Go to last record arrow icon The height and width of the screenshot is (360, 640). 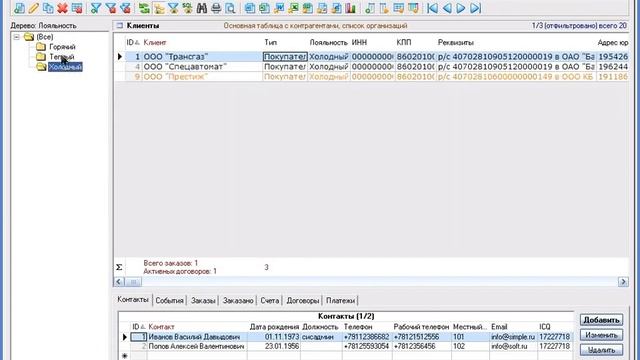pyautogui.click(x=476, y=7)
